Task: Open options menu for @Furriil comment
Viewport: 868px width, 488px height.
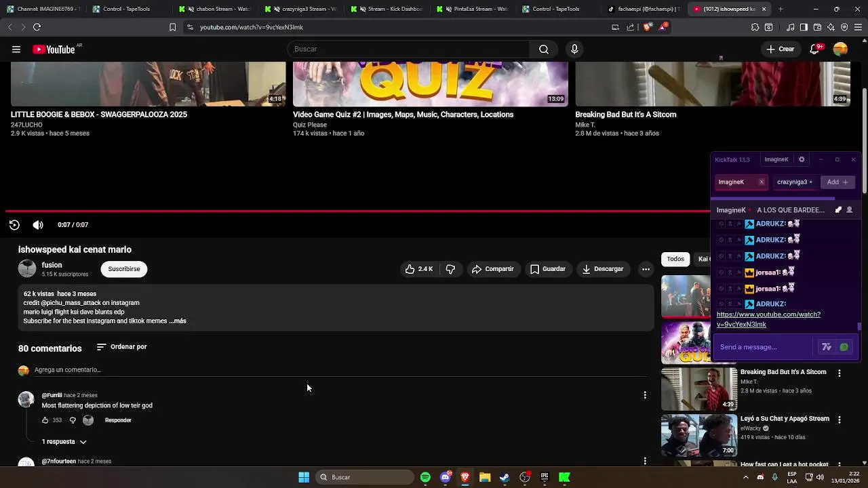Action: point(645,395)
